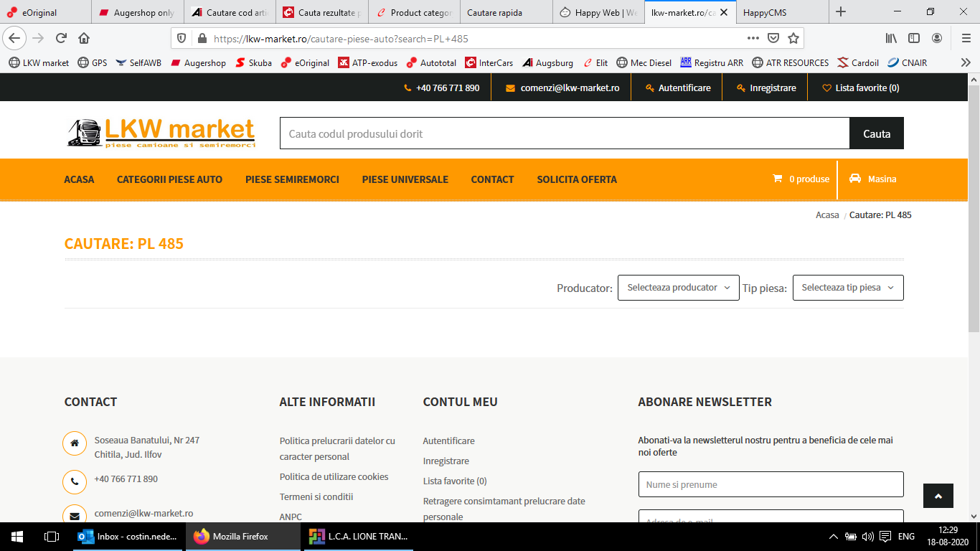Viewport: 980px width, 551px height.
Task: Open SOLICITA OFERTA menu item
Action: 577,179
